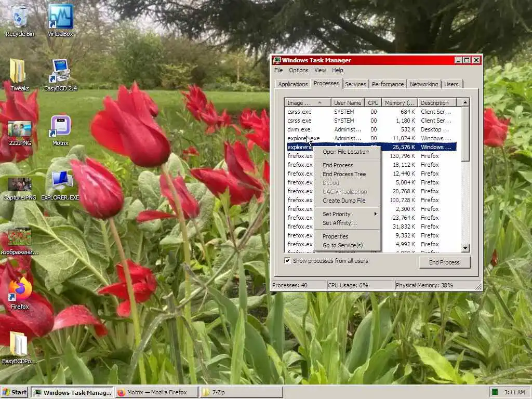532x399 pixels.
Task: Select the 222.PNG image file
Action: (x=20, y=133)
